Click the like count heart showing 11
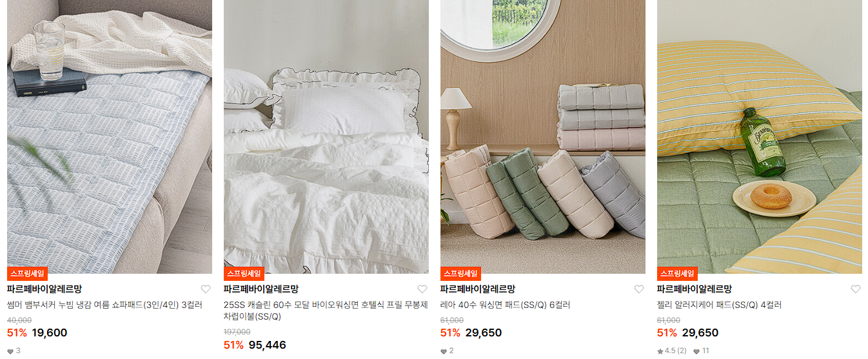868x359 pixels. 696,351
